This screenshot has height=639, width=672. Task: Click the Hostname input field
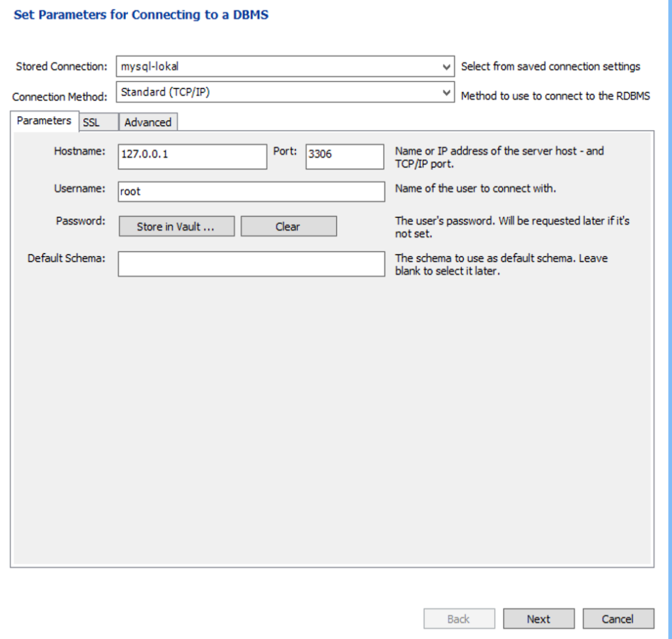[192, 156]
